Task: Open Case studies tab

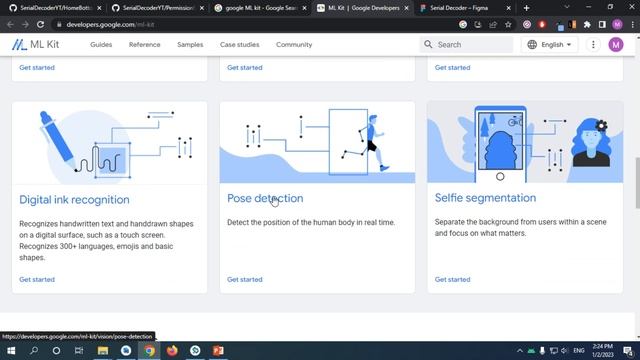Action: [239, 44]
